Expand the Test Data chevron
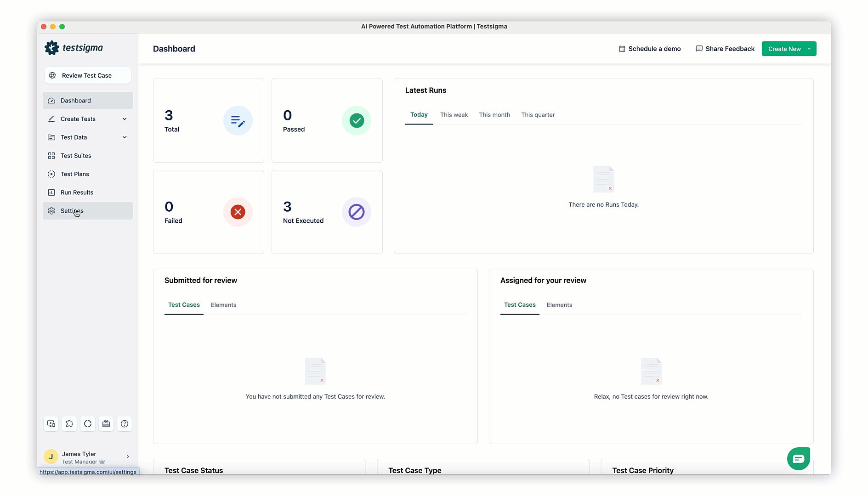 125,137
